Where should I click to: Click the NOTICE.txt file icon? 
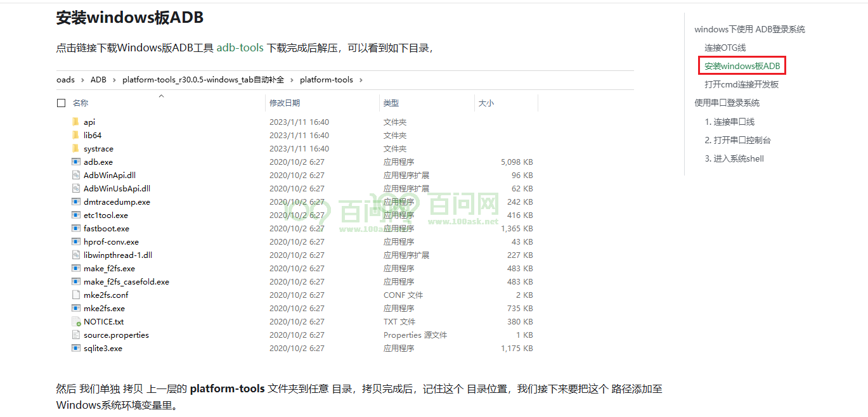(x=75, y=322)
